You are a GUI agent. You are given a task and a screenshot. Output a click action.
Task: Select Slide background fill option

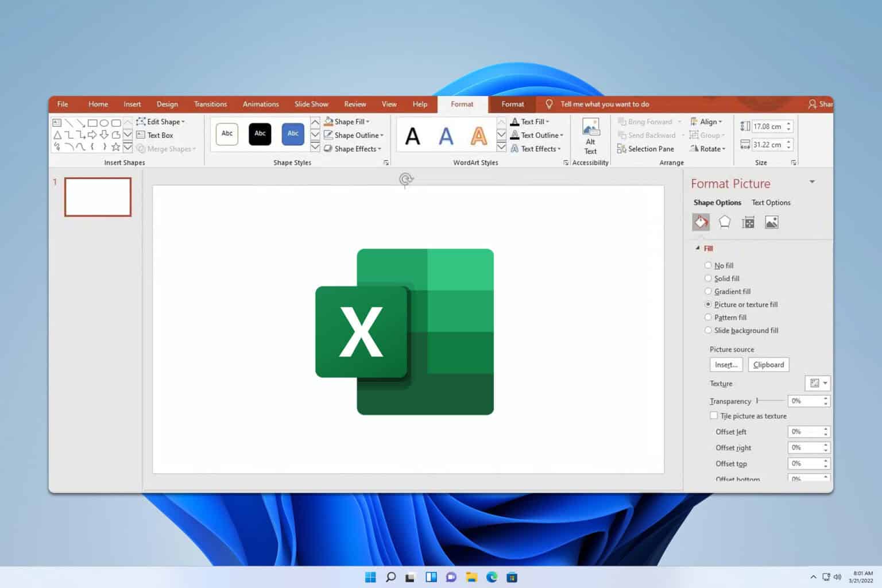pyautogui.click(x=708, y=330)
